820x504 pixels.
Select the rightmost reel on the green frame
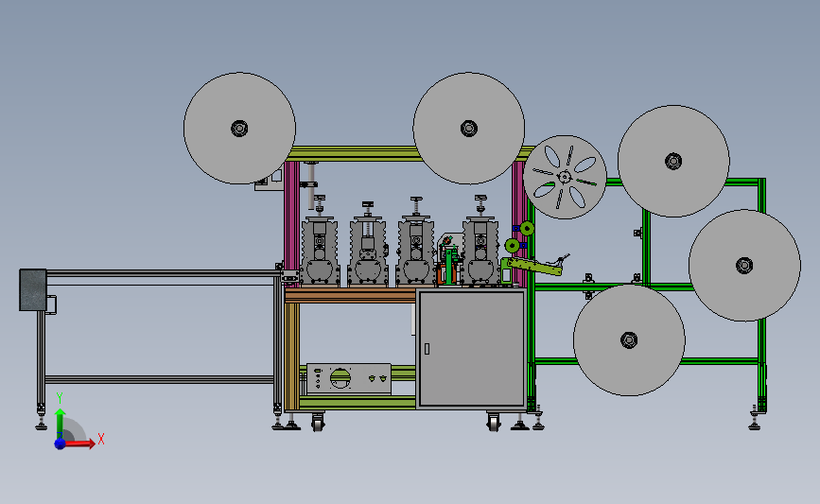click(x=744, y=266)
